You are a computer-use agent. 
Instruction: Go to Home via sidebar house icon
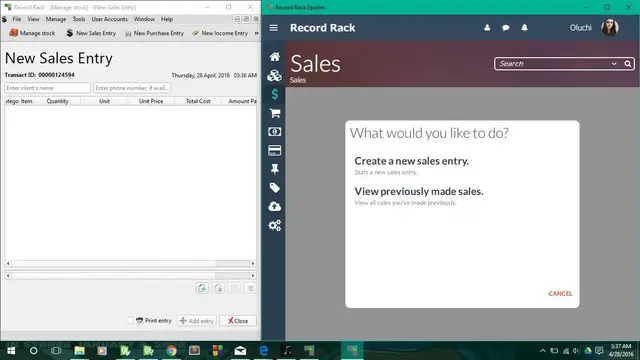click(x=275, y=57)
